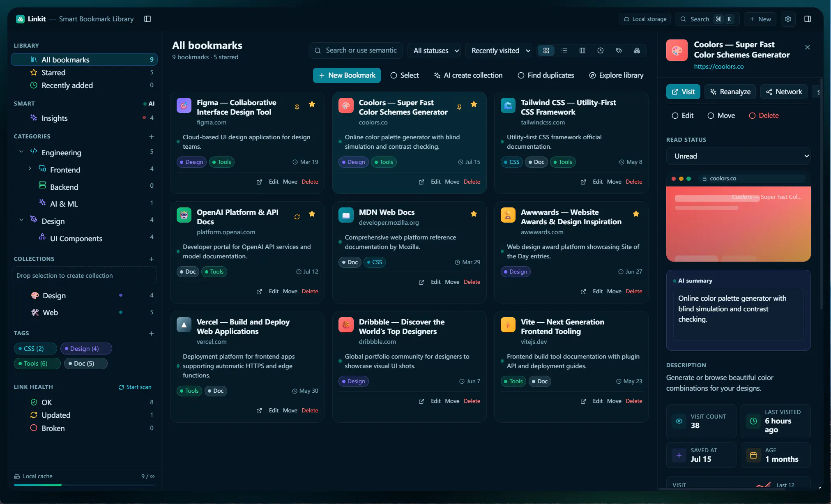
Task: Unstar the Figma bookmark
Action: (x=312, y=104)
